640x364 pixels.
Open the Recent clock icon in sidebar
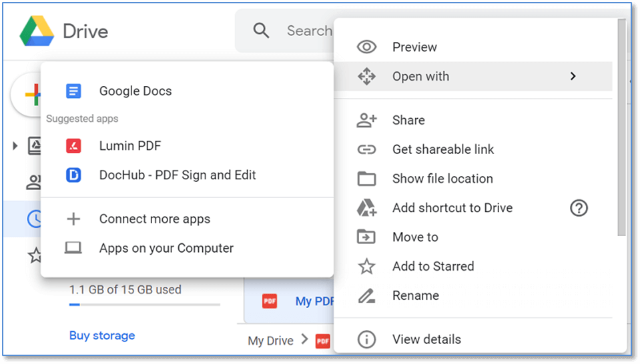[x=34, y=219]
